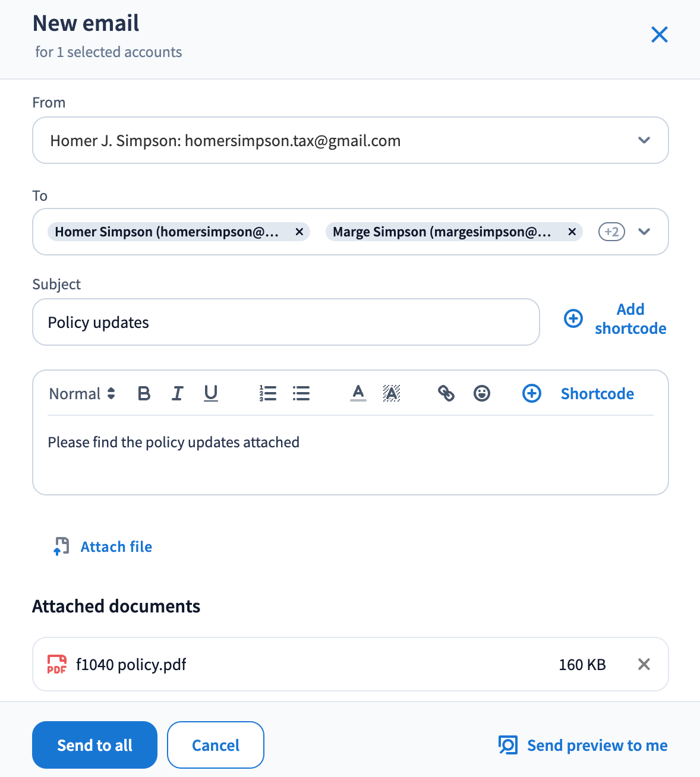Open the text color picker
Viewport: 700px width, 777px height.
click(x=358, y=393)
